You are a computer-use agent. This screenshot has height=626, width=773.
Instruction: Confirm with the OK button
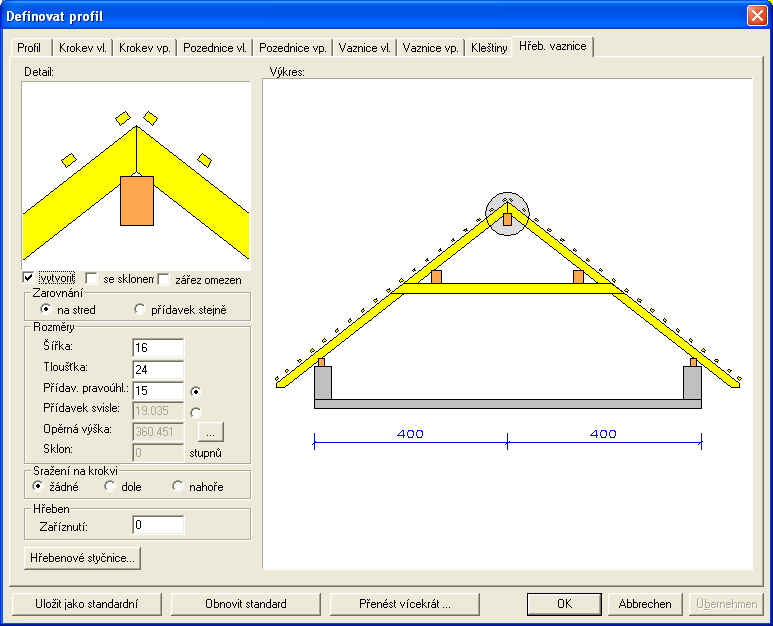(x=564, y=604)
